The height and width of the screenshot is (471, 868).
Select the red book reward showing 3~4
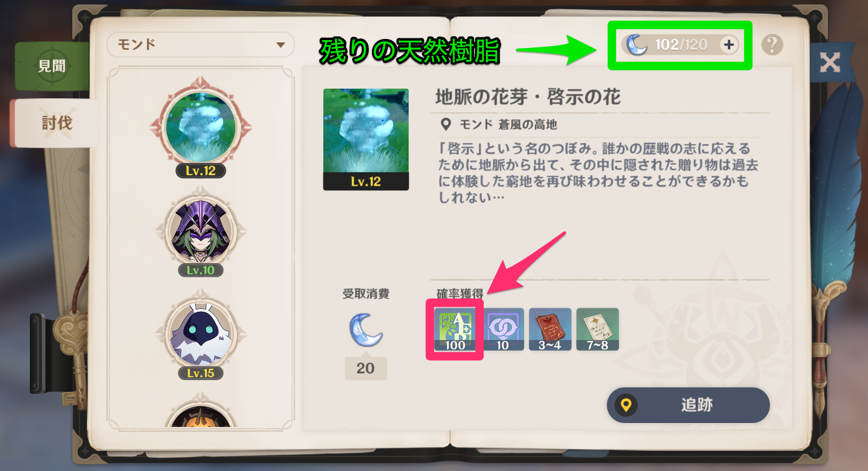coord(550,329)
